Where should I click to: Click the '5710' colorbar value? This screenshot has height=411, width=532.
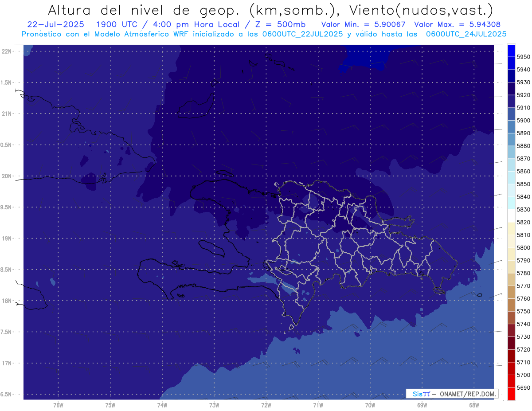tap(523, 362)
